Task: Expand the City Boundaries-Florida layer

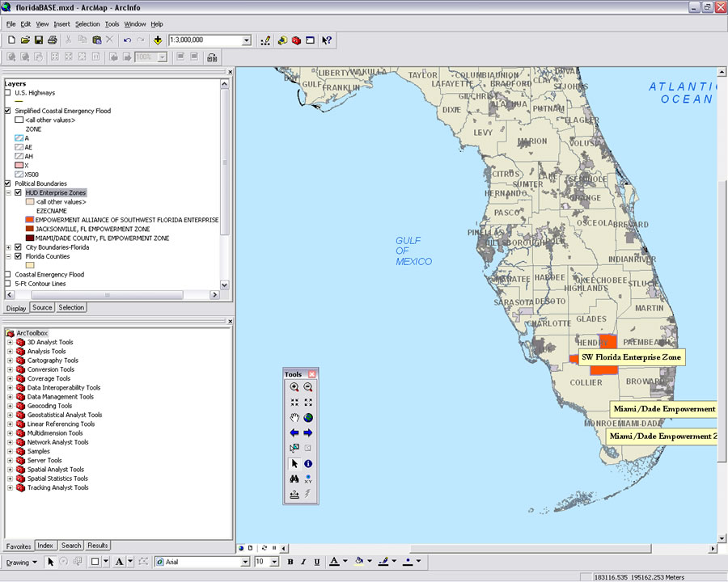Action: click(8, 247)
